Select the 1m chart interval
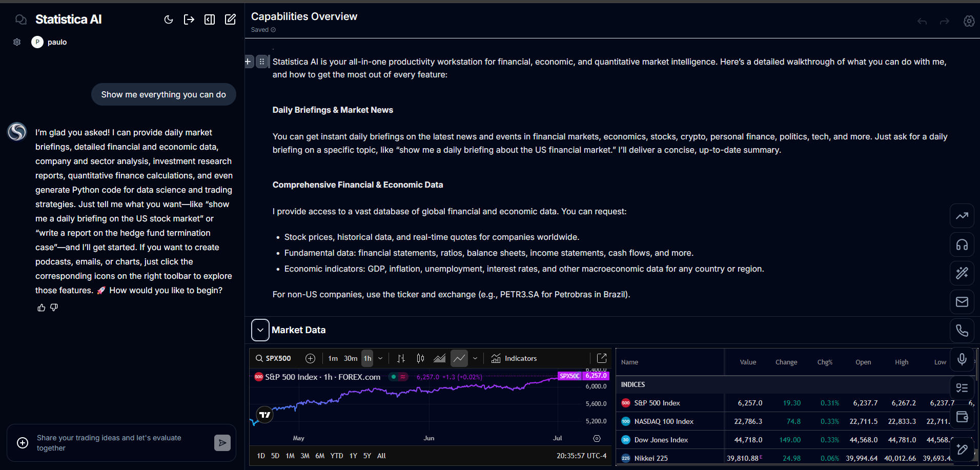Image resolution: width=980 pixels, height=470 pixels. point(333,358)
